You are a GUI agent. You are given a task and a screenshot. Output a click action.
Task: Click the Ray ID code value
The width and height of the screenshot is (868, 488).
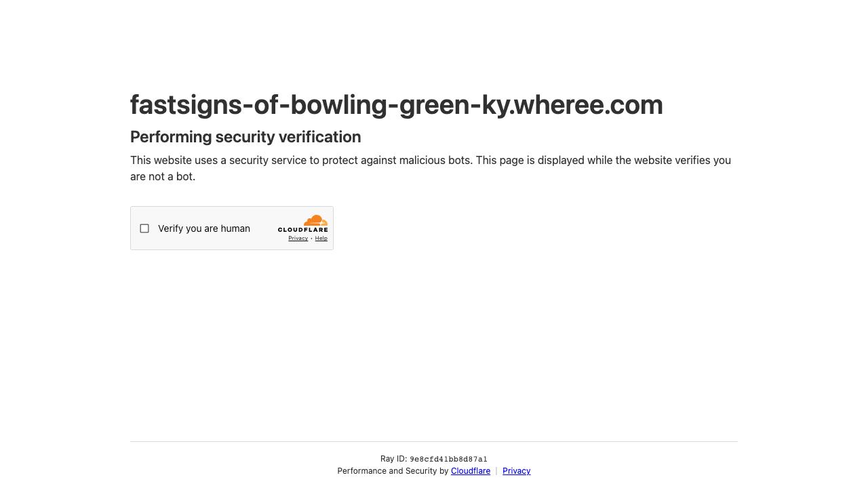[448, 459]
